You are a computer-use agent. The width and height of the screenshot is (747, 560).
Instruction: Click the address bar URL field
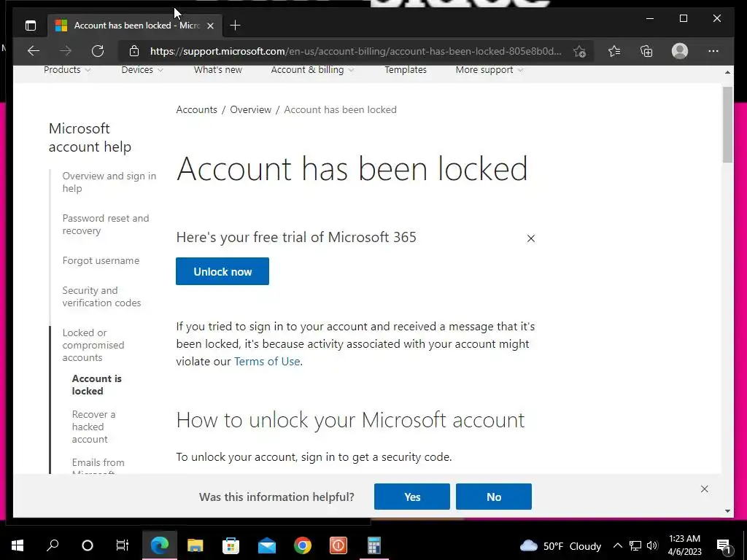point(355,51)
